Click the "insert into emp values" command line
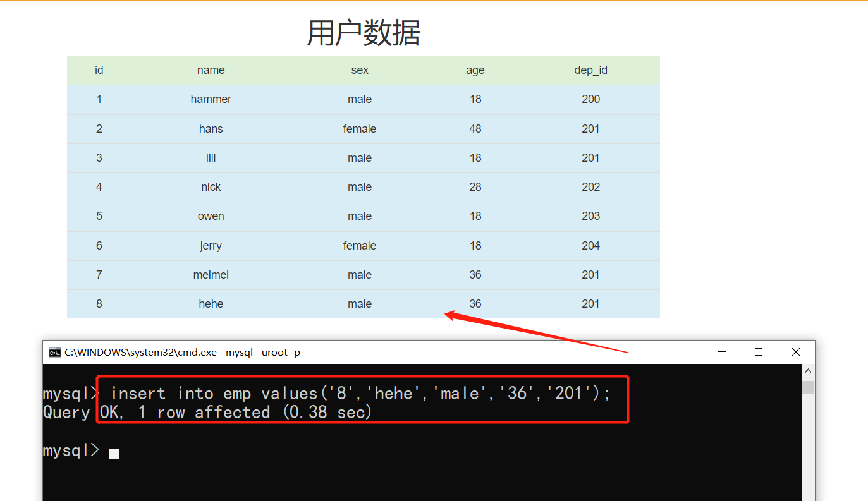This screenshot has width=868, height=501. (360, 394)
